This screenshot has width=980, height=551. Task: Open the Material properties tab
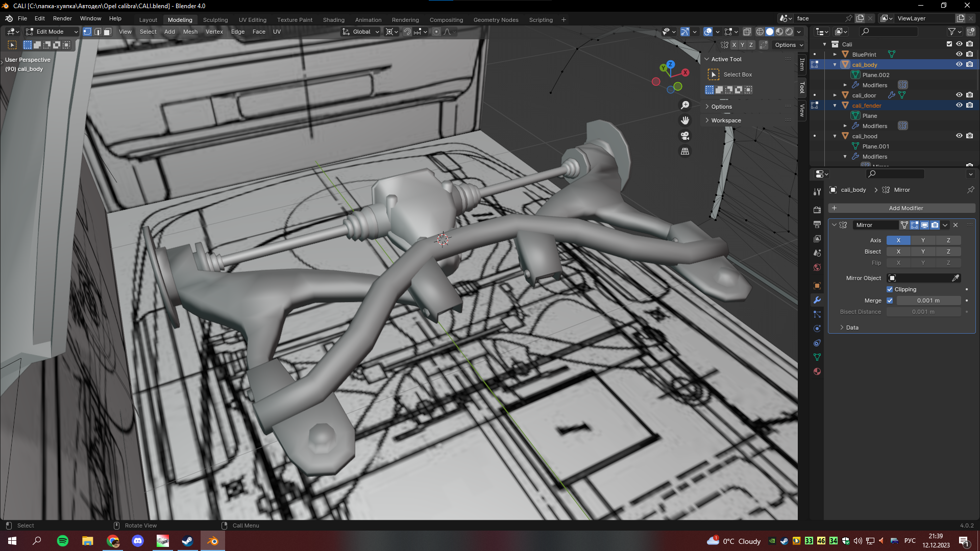pos(817,371)
